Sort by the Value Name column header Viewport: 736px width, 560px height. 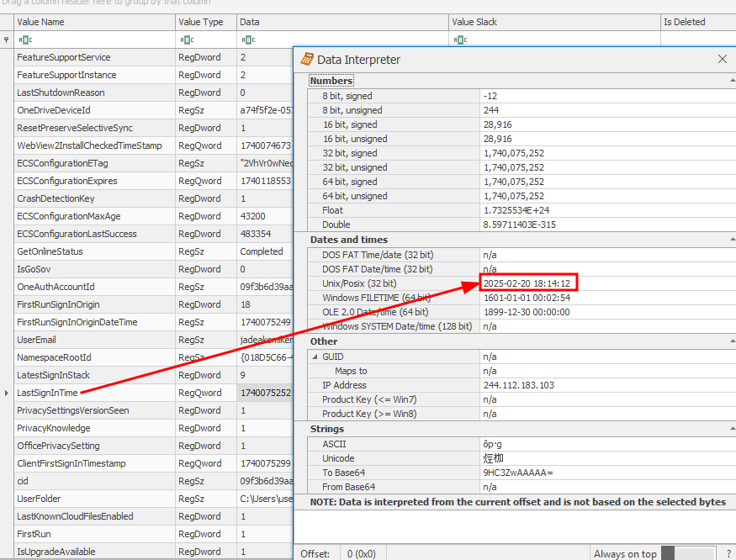pos(94,22)
